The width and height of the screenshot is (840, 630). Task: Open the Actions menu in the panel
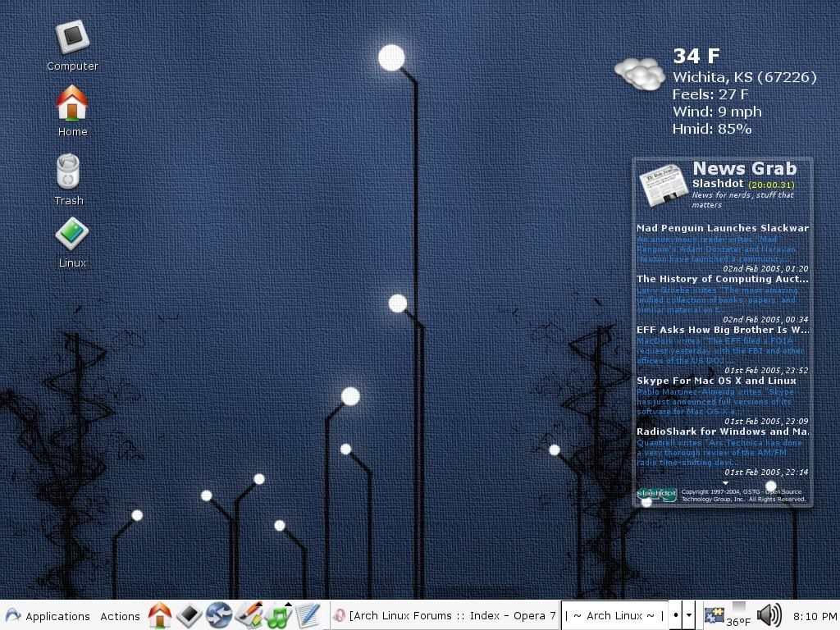pos(120,616)
